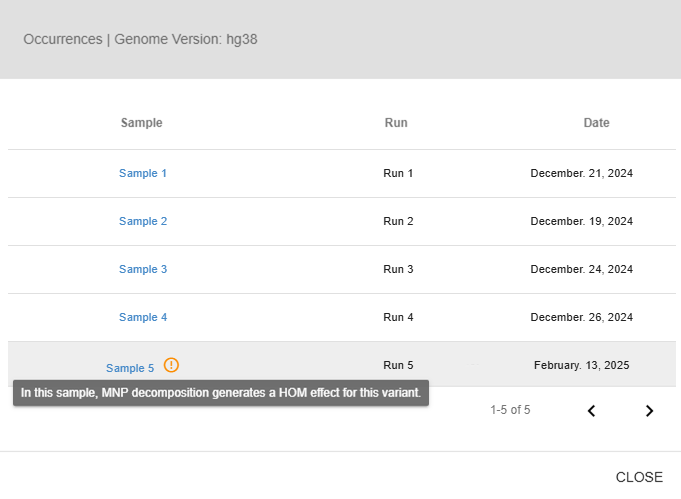Click the orange warning icon beside Sample 5
This screenshot has height=499, width=681.
(172, 365)
